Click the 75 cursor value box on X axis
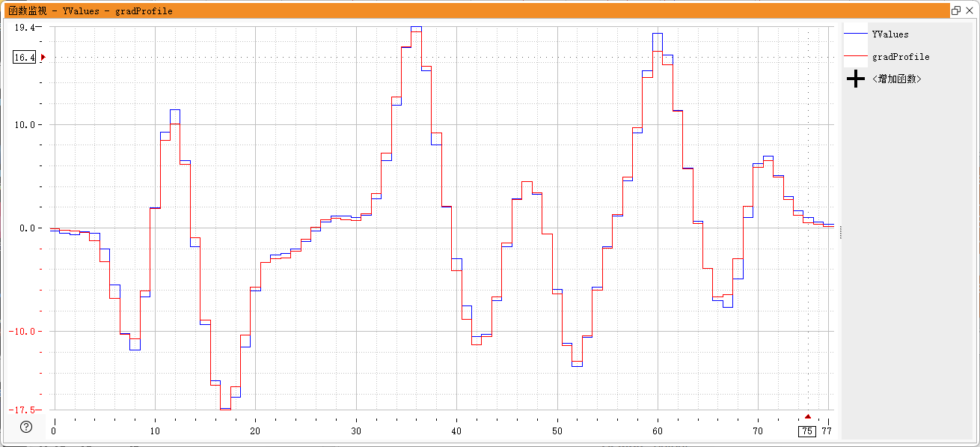 click(807, 431)
